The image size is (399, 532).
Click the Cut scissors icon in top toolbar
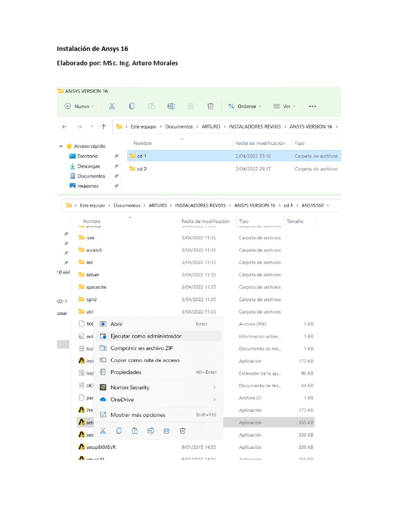(112, 106)
